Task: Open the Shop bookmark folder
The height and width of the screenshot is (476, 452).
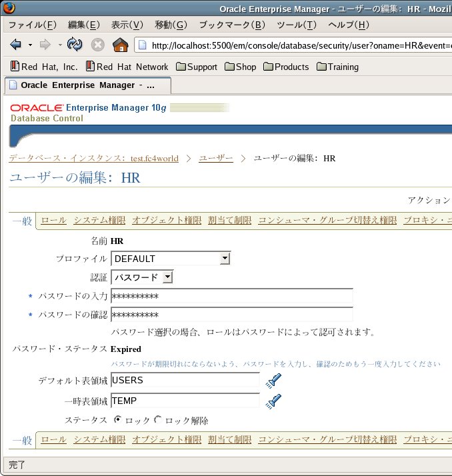Action: point(240,67)
